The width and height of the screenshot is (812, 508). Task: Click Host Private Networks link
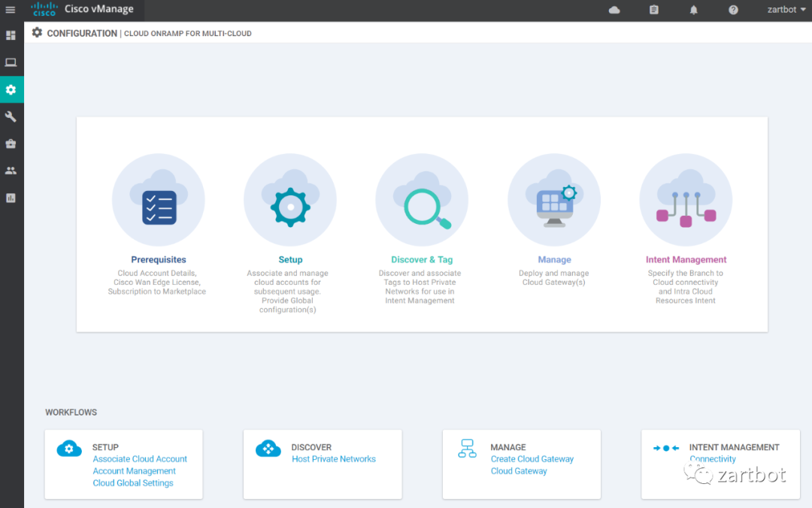[334, 459]
